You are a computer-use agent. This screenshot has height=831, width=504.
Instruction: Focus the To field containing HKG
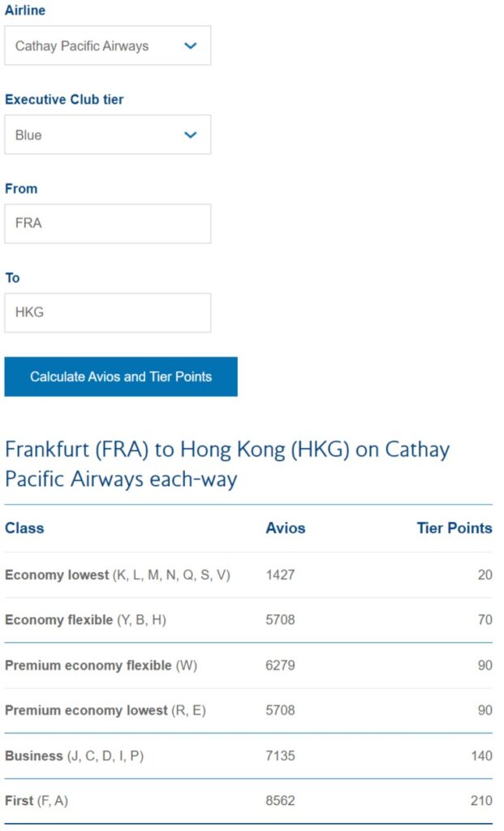(x=107, y=312)
